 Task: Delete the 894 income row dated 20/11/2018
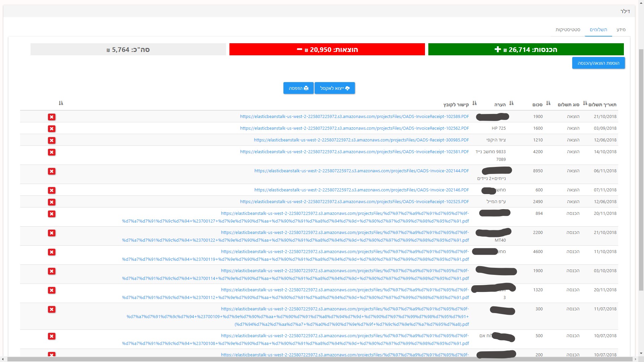coord(51,214)
